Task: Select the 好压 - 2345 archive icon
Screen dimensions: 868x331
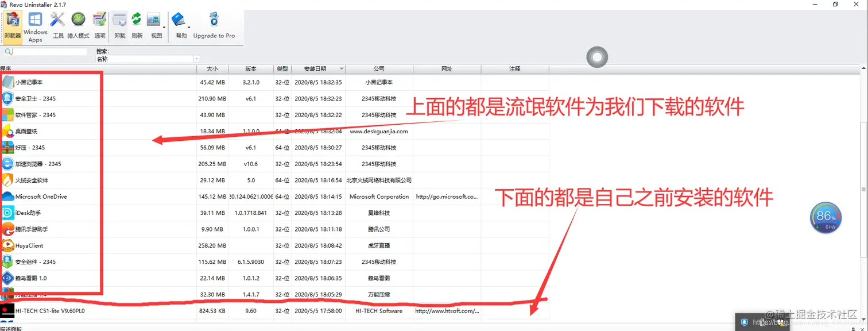Action: point(7,148)
